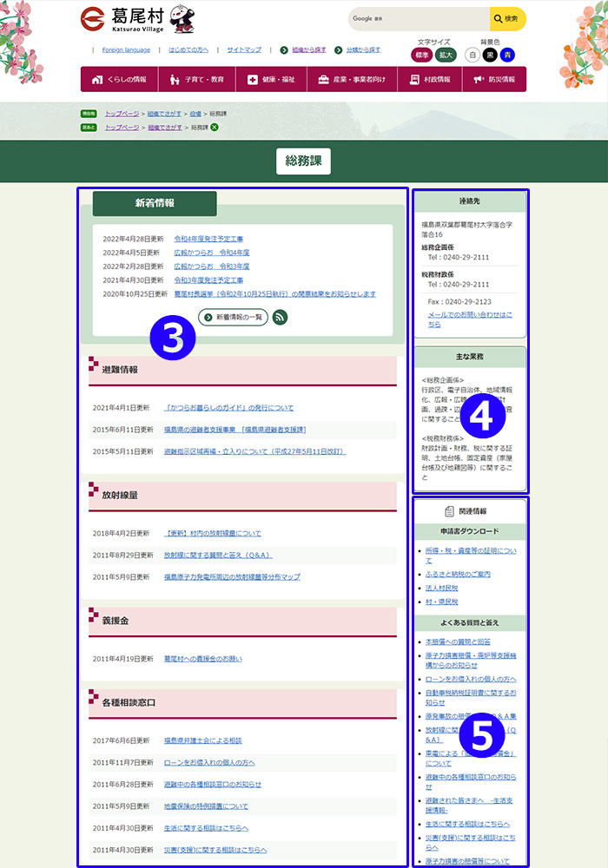Open 2011年11月7日 ローンをお借入れの個人の方へ link
Screen dimensions: 608x868
pyautogui.click(x=209, y=763)
